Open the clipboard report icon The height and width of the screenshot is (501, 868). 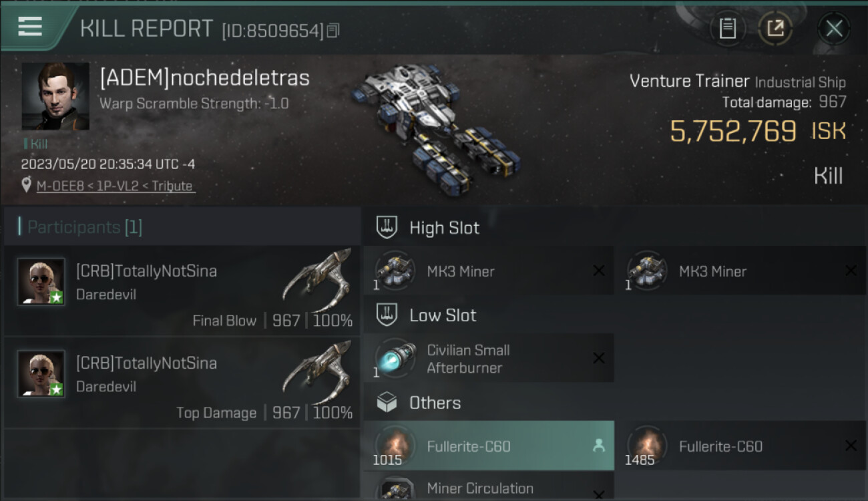[x=727, y=28]
